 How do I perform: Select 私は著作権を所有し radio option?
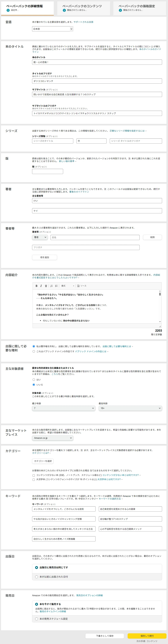coord(34,346)
